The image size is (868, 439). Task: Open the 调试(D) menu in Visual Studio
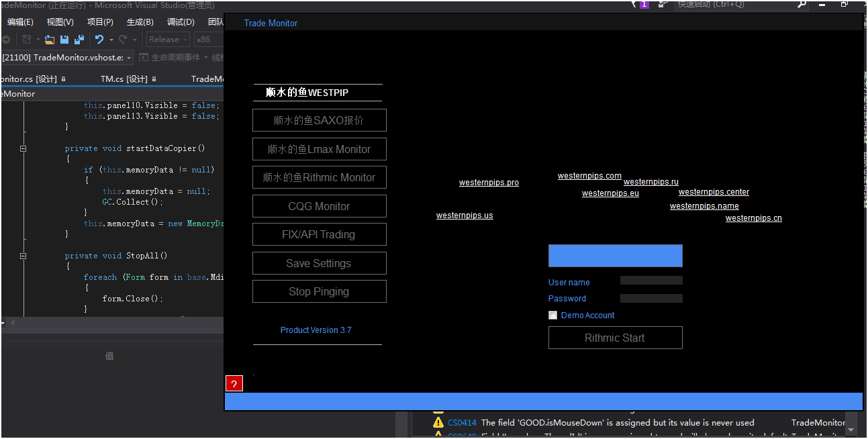(181, 22)
